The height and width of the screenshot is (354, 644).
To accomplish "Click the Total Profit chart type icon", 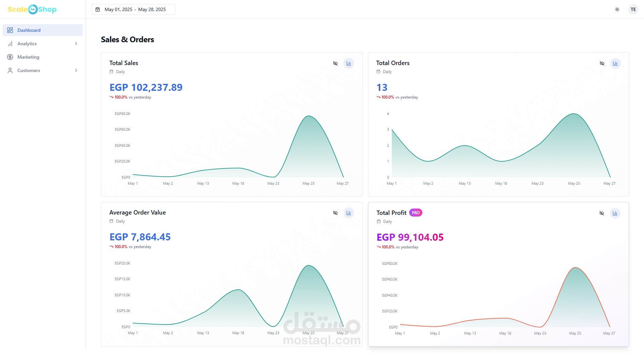I will [615, 213].
